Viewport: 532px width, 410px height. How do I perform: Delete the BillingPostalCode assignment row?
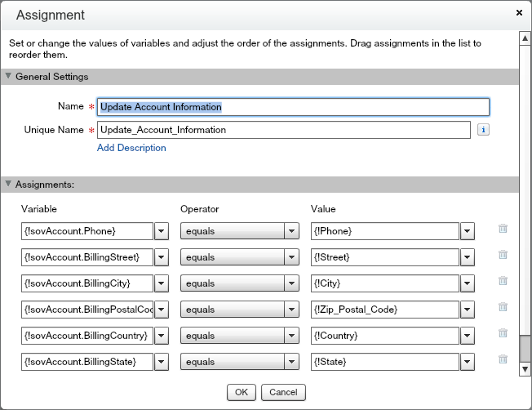503,309
